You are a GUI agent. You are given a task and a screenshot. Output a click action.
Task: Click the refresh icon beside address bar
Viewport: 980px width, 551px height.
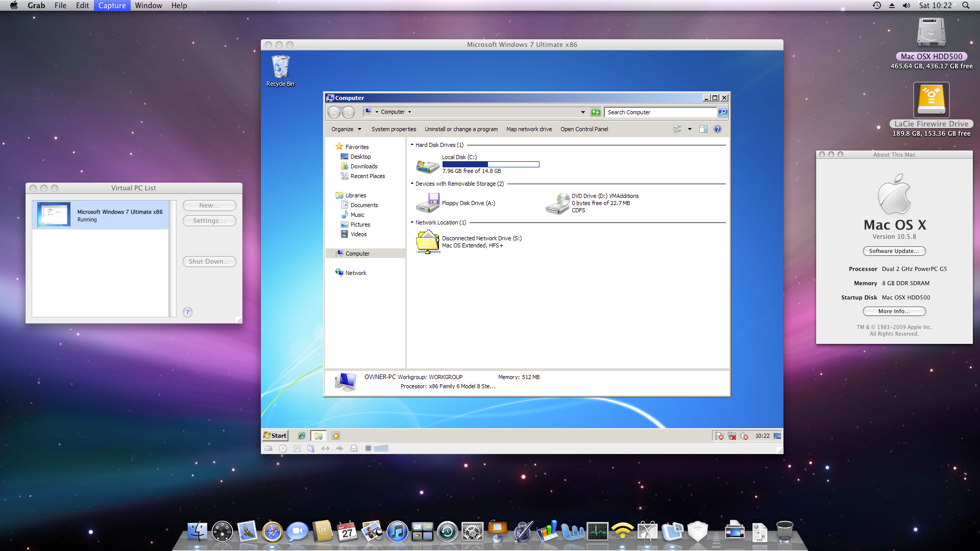click(596, 112)
